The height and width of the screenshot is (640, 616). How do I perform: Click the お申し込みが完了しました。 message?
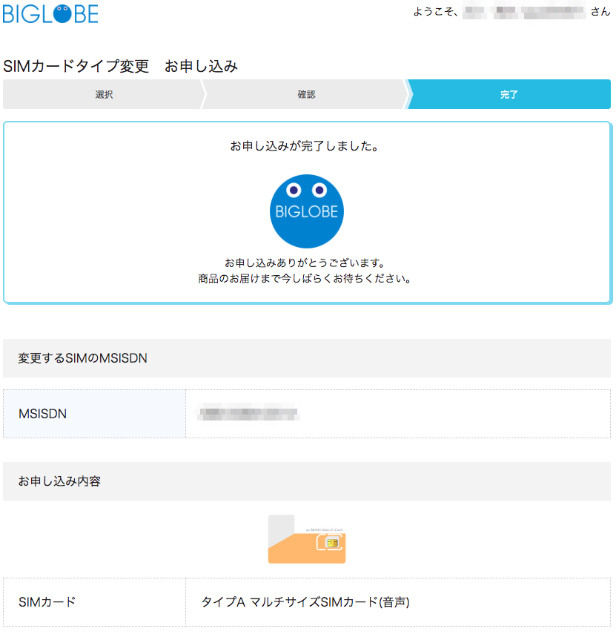(x=305, y=146)
